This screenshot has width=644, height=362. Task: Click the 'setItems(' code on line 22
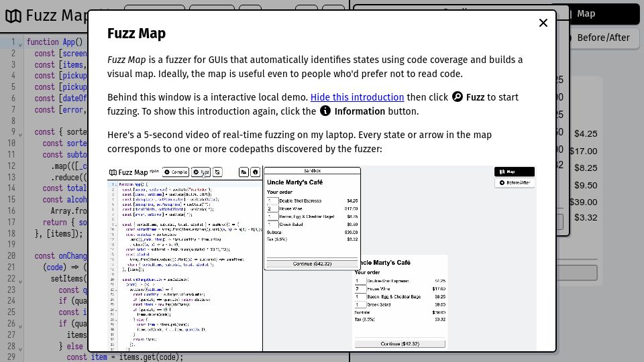click(69, 279)
